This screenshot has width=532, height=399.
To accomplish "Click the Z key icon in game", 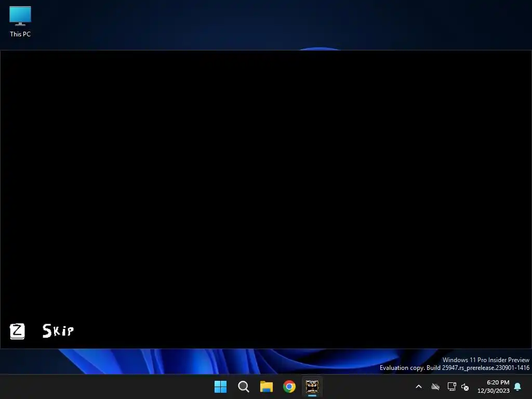I will click(x=17, y=331).
